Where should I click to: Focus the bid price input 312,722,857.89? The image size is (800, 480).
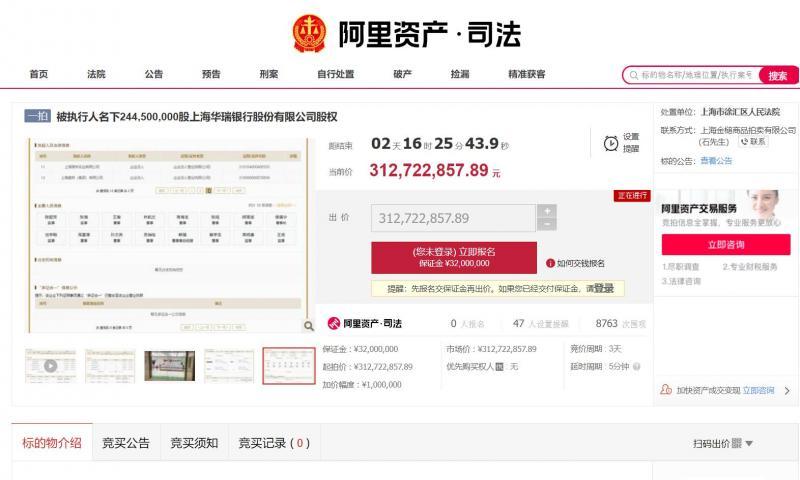454,218
